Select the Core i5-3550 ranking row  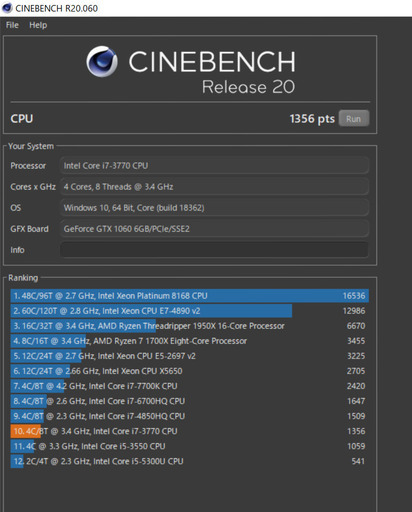(x=189, y=446)
